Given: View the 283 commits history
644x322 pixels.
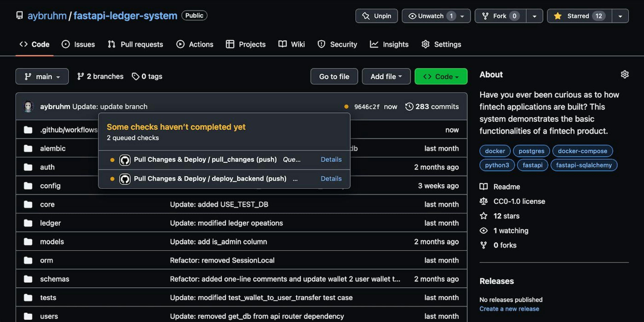Looking at the screenshot, I should 432,107.
